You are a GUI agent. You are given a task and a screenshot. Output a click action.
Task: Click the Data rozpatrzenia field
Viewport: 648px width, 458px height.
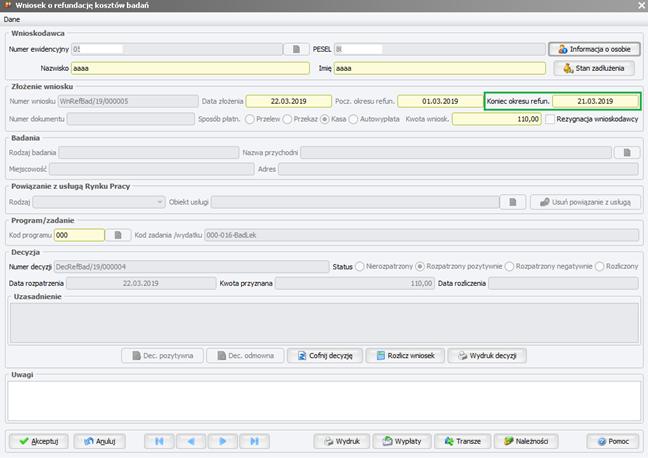click(x=141, y=284)
